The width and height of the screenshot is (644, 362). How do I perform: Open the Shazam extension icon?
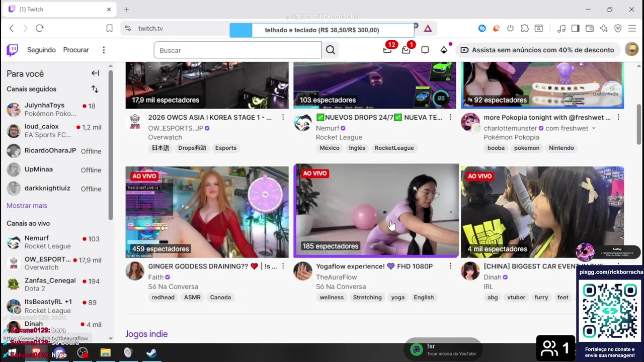482,29
